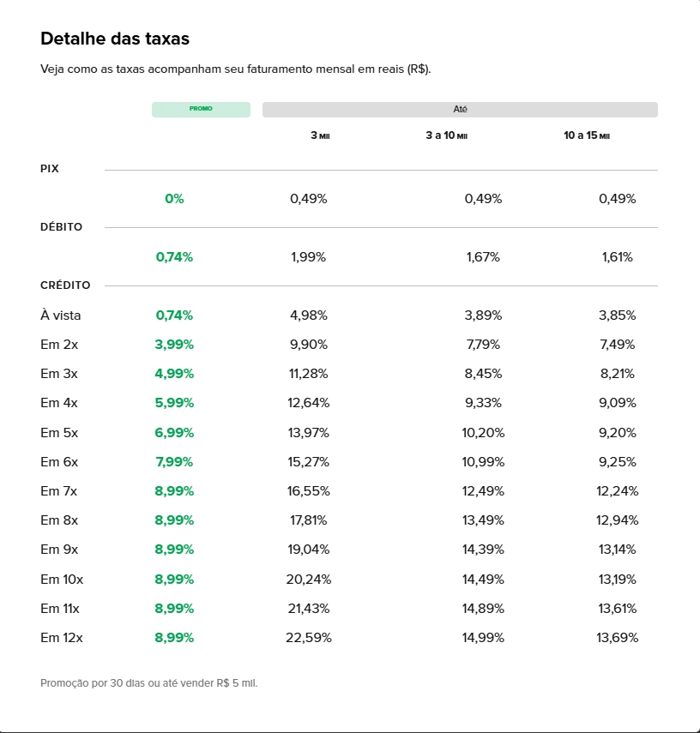The width and height of the screenshot is (700, 733).
Task: Click the green PROMO badge
Action: 201,110
